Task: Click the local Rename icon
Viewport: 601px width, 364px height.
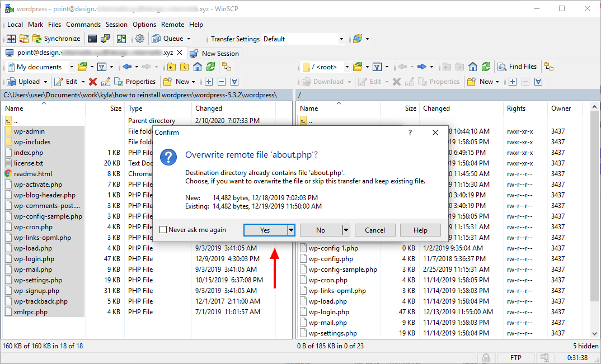Action: click(x=106, y=82)
